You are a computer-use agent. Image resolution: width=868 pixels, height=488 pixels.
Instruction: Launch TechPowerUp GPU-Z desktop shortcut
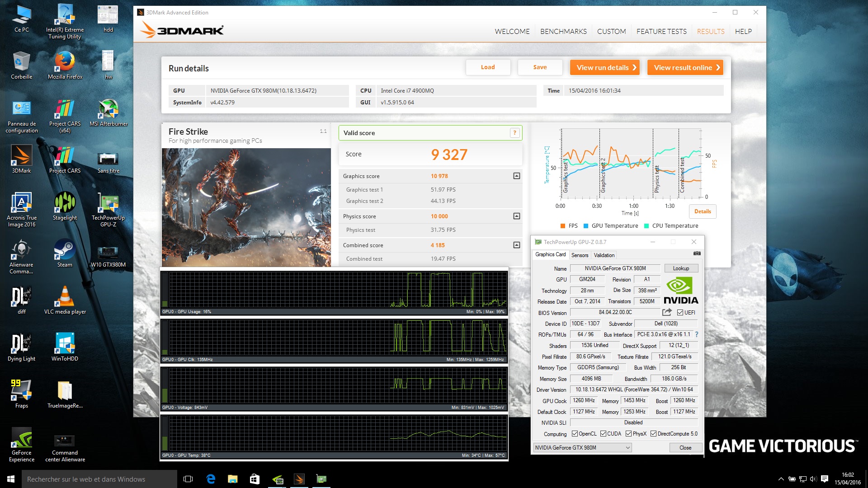point(108,210)
